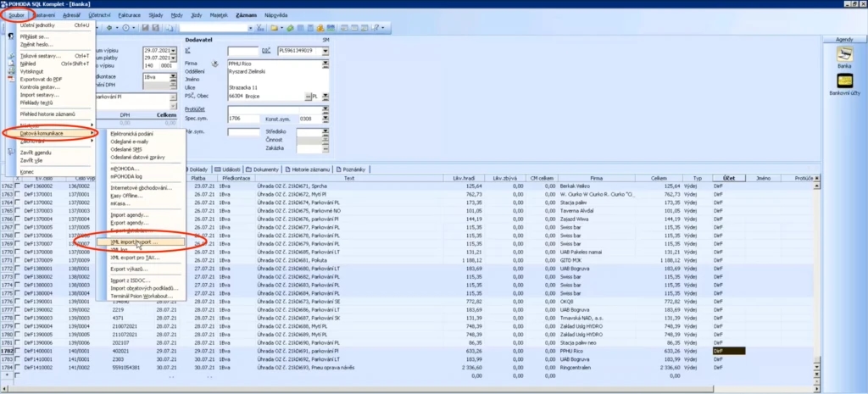Click the table's vertical scrollbar

point(818,277)
